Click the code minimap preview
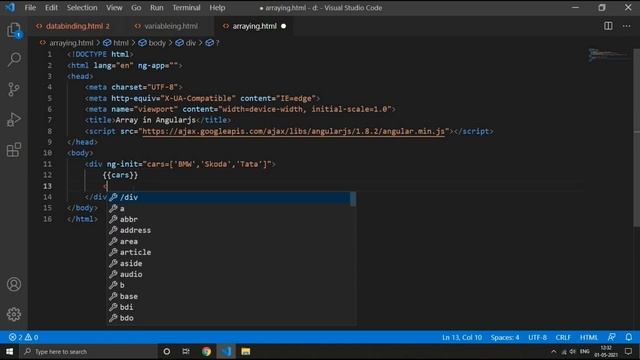Screen dimensions: 640x360 click(x=608, y=55)
